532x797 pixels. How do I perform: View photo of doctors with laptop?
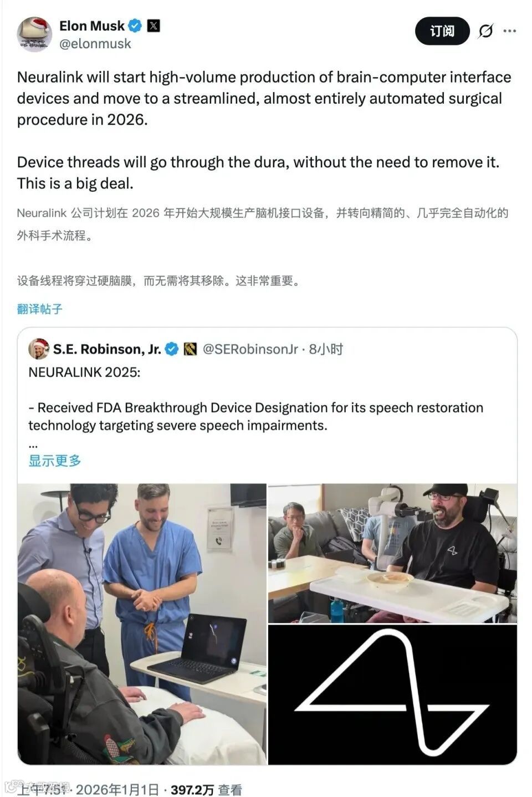[142, 624]
